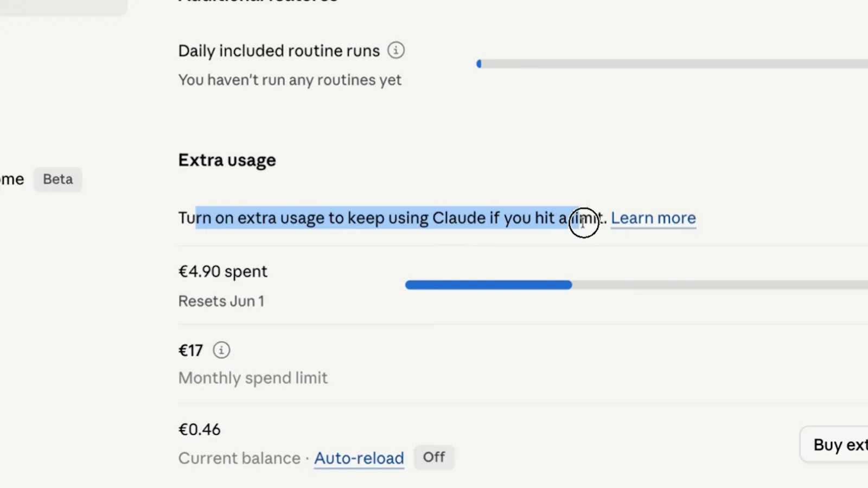Click the Off badge next to Auto-reload

[434, 458]
